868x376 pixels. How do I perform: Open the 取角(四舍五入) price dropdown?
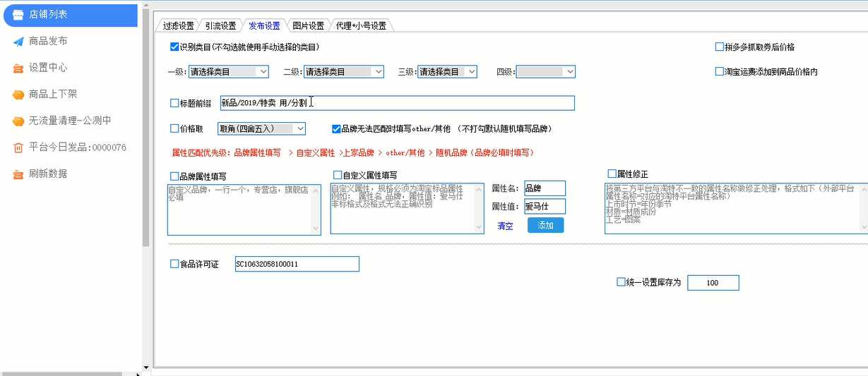(299, 128)
